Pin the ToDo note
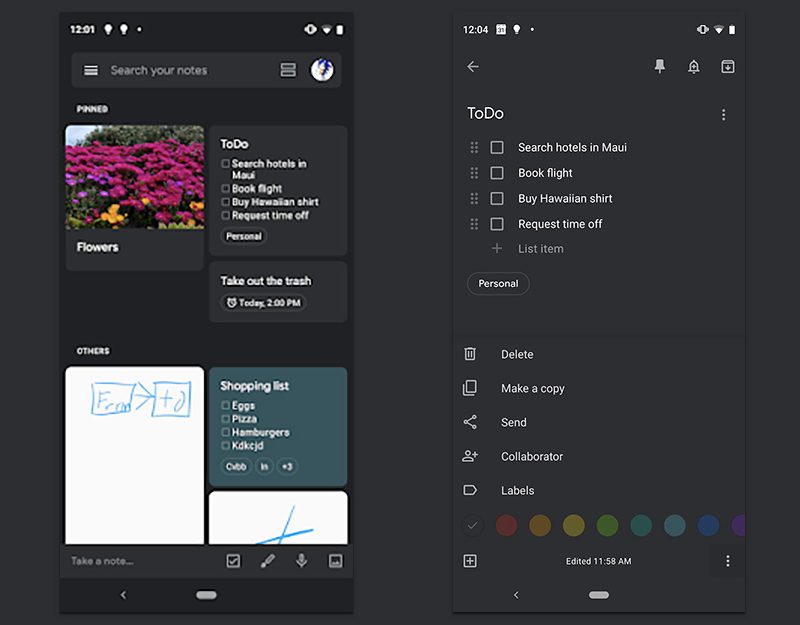The image size is (800, 625). 659,67
